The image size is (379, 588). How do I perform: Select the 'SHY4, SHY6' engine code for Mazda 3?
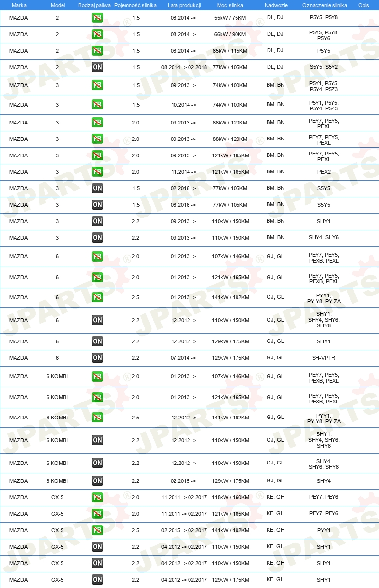(324, 238)
